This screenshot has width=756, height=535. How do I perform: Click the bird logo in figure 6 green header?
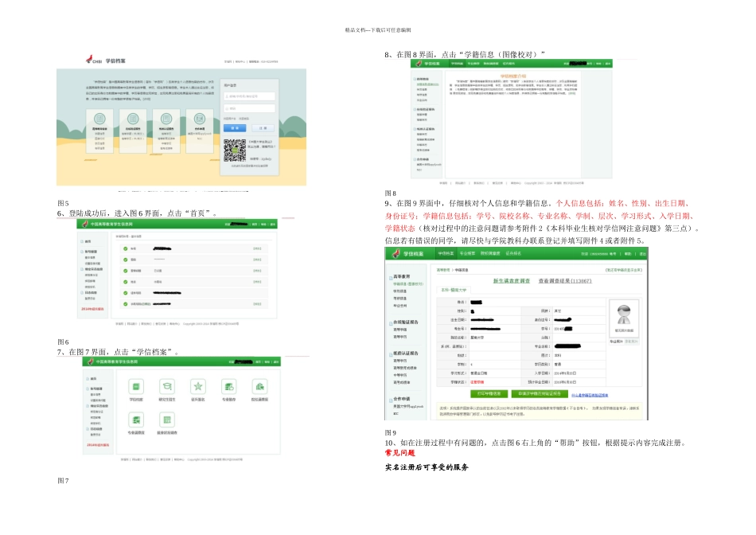point(85,224)
